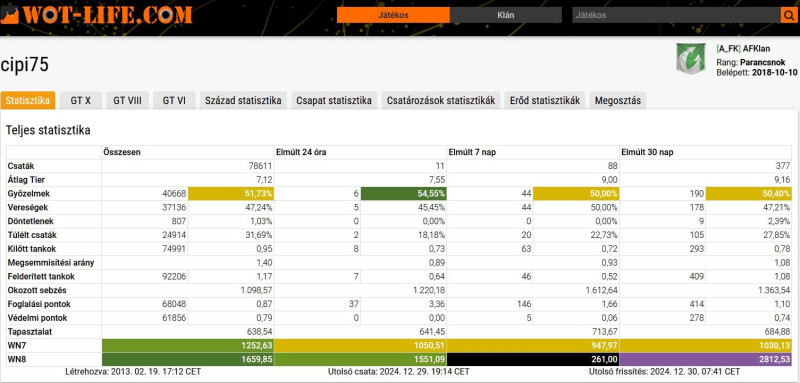Click the 24-hour WN8 value 1551,09

click(429, 360)
